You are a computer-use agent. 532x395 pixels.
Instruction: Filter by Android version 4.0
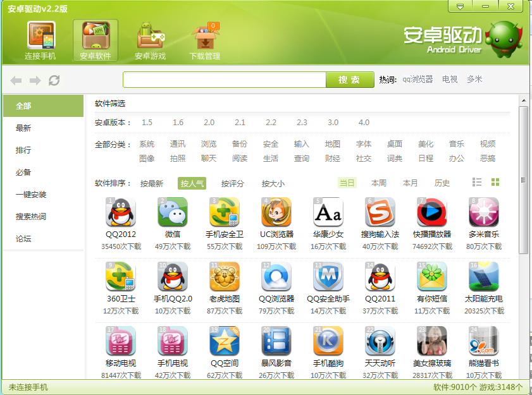pos(364,123)
